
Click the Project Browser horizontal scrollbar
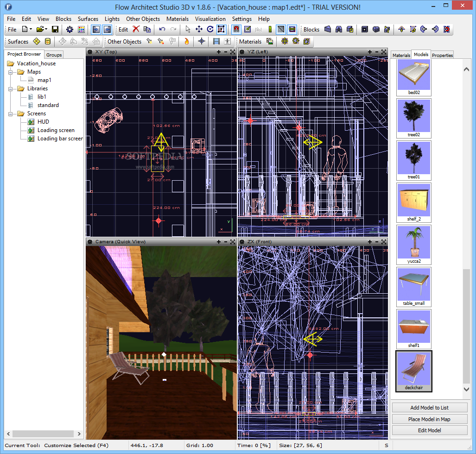(x=43, y=434)
